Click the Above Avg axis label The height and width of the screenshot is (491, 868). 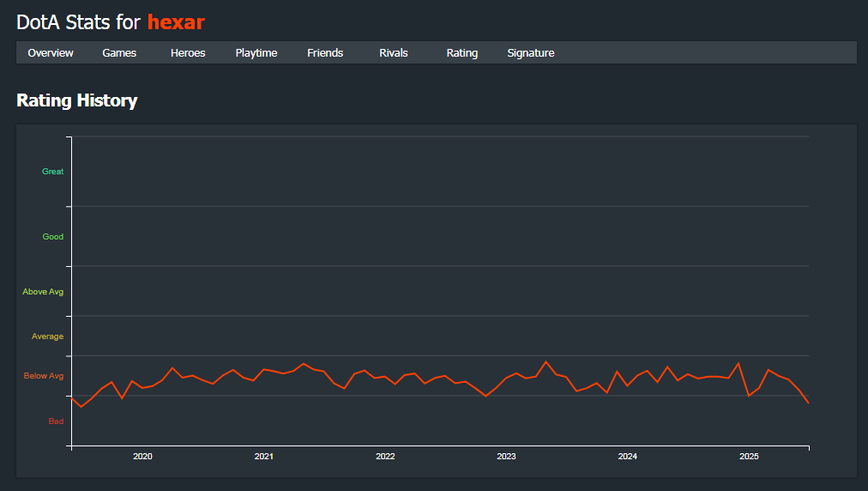[x=43, y=292]
